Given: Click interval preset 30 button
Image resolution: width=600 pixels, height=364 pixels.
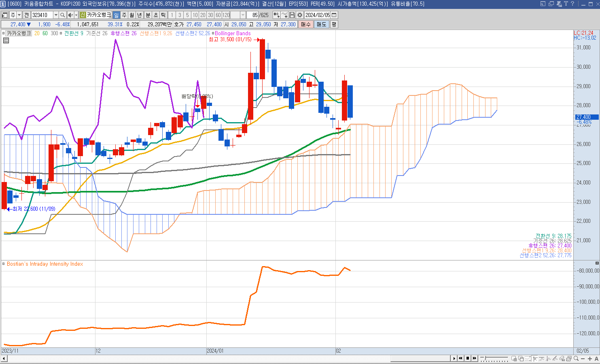Looking at the screenshot, I should pos(210,15).
